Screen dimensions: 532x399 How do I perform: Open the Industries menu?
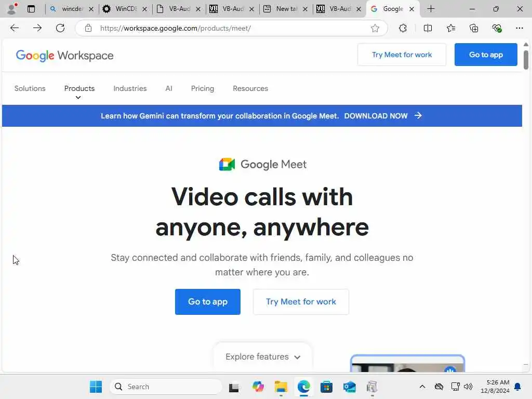(x=130, y=88)
